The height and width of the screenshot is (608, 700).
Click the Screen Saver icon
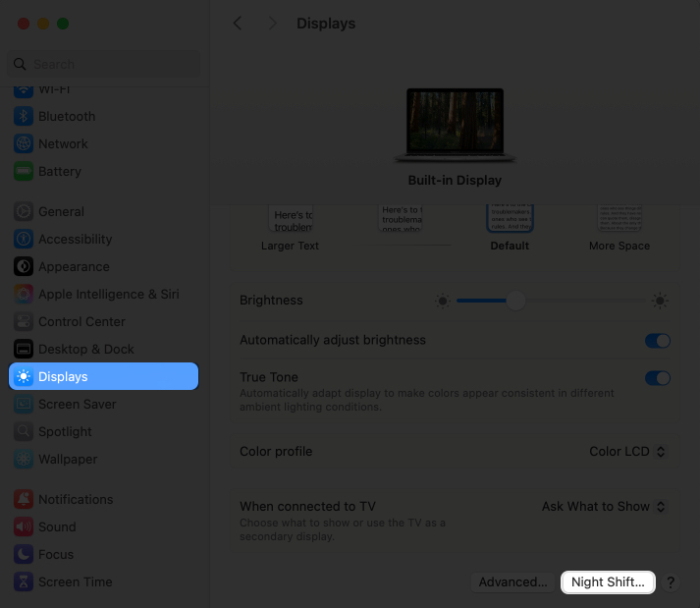click(24, 404)
